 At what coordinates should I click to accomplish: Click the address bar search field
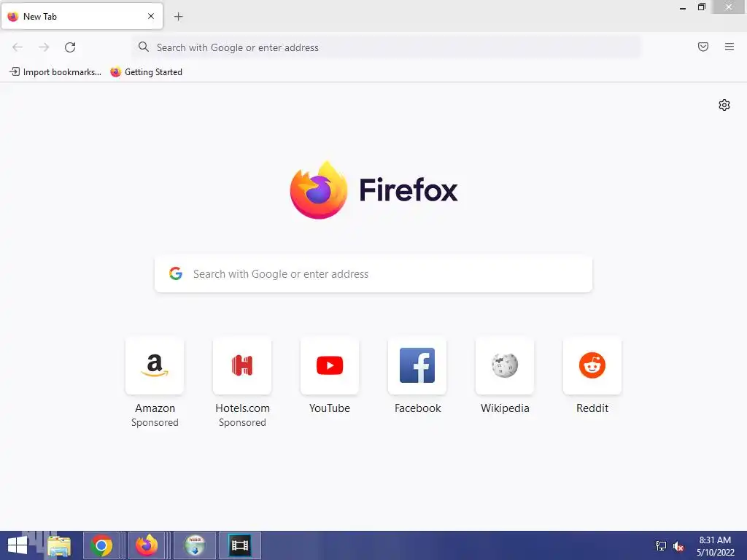387,47
